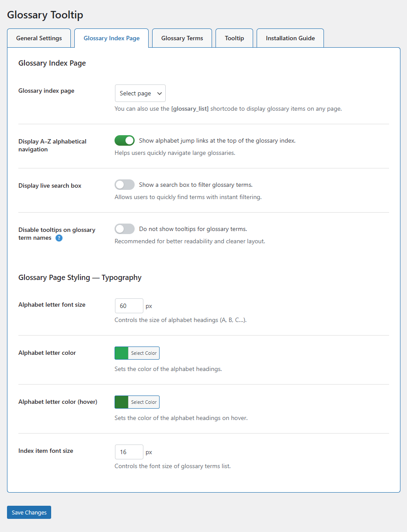Select the Glossary Index Page tab
This screenshot has height=532, width=407.
click(111, 38)
